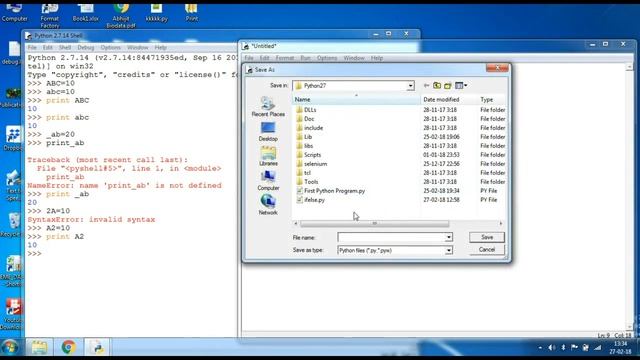Sort by the Type column header
Image resolution: width=640 pixels, height=360 pixels.
tap(491, 100)
